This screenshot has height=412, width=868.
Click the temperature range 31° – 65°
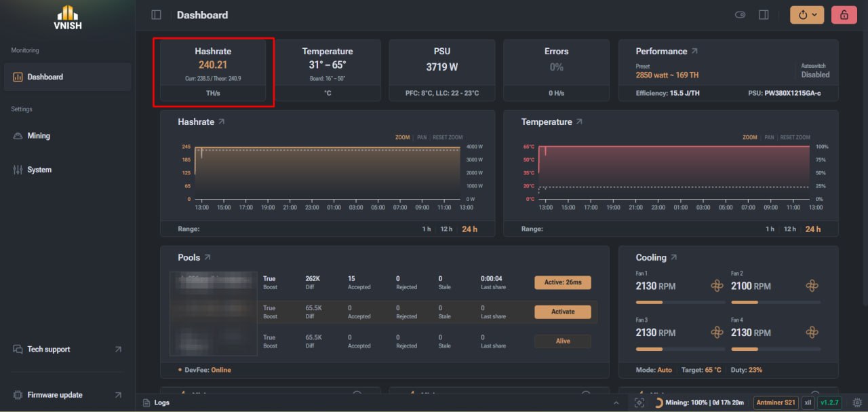click(x=328, y=65)
